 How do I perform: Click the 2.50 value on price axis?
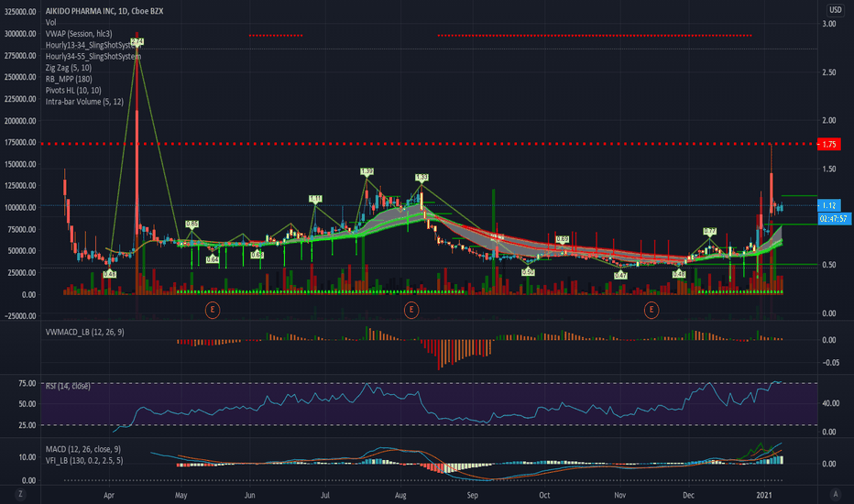(829, 72)
